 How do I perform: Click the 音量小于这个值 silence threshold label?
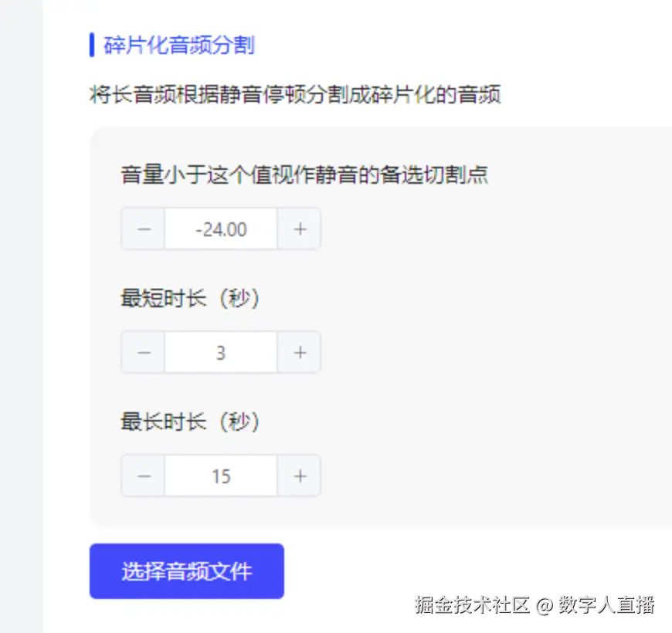tap(304, 175)
